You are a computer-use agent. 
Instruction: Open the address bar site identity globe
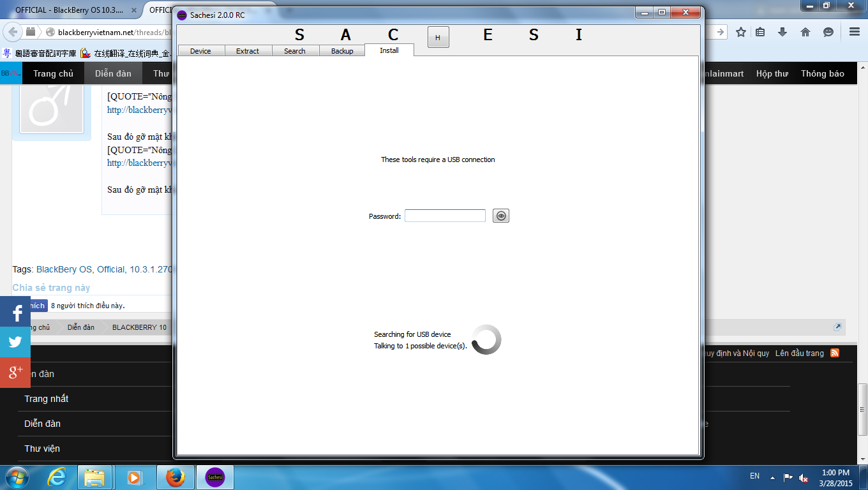[50, 32]
